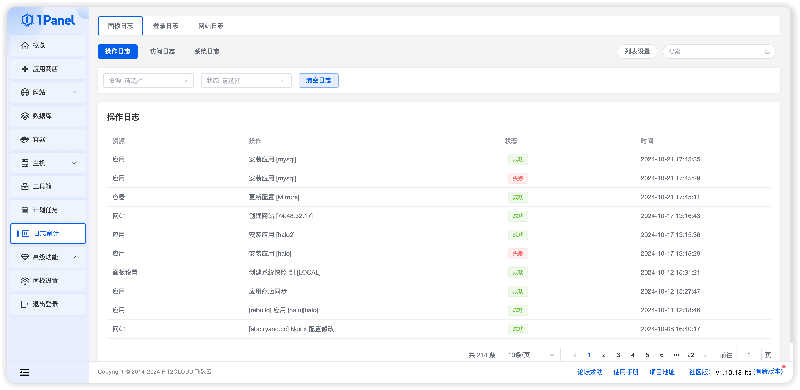Click the red failed badge in the halo row
Image resolution: width=800 pixels, height=390 pixels.
517,254
